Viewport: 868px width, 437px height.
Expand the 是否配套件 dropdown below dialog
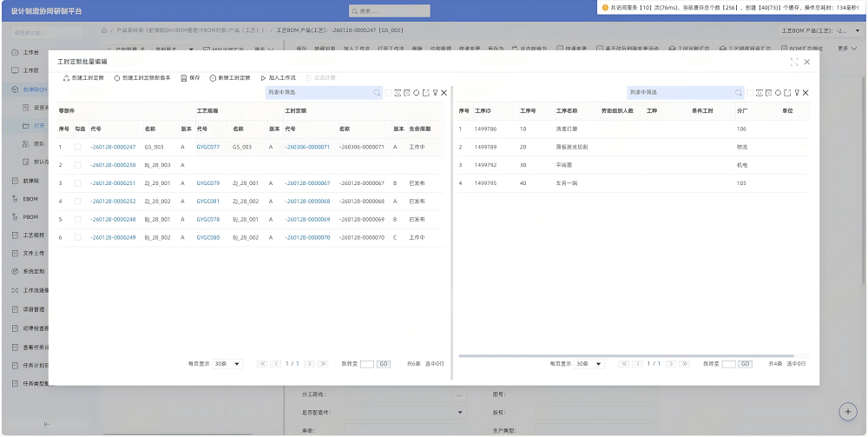tap(460, 413)
